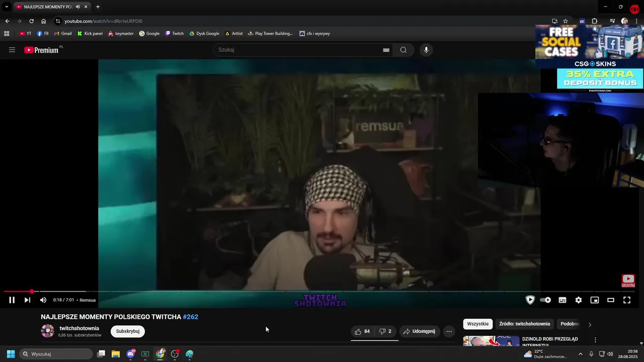The image size is (644, 362).
Task: Enable theater mode view
Action: tap(611, 300)
